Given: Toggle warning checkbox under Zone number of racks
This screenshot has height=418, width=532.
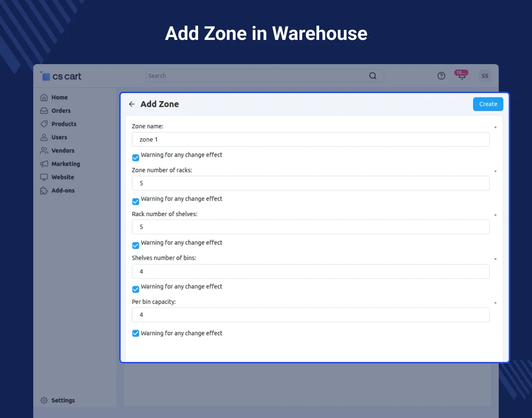Looking at the screenshot, I should coord(136,201).
